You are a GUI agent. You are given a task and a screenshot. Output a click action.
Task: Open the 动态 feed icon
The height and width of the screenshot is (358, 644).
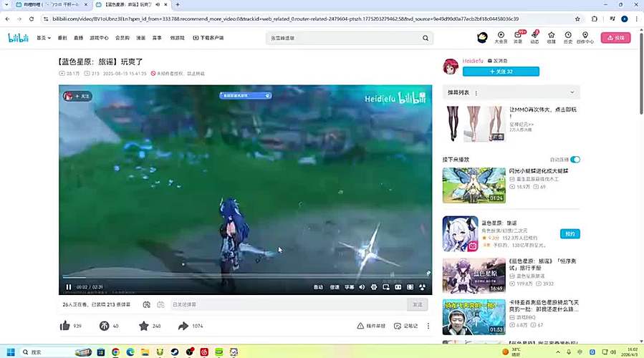pos(534,37)
